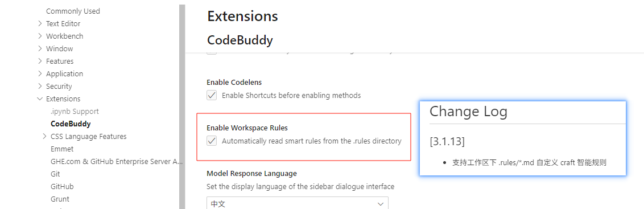Open Grunt extension settings
The width and height of the screenshot is (644, 209).
click(x=60, y=199)
